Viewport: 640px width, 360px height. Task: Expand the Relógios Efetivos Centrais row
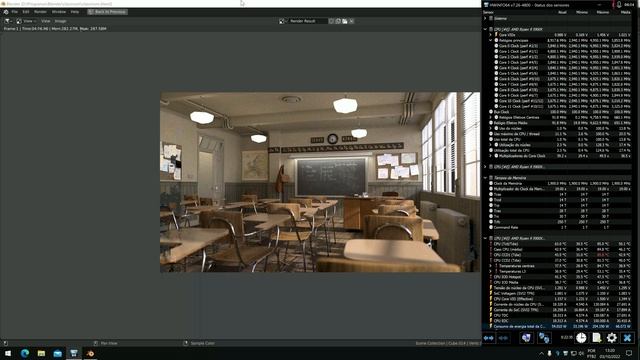[491, 117]
